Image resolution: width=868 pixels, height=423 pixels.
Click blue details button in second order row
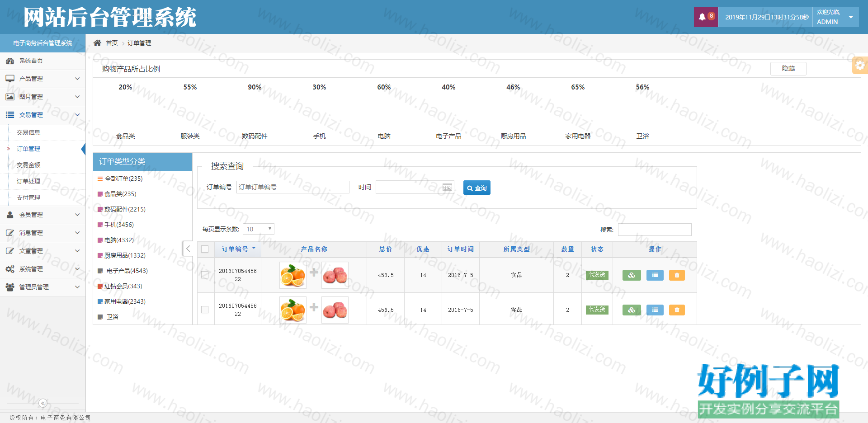(655, 310)
